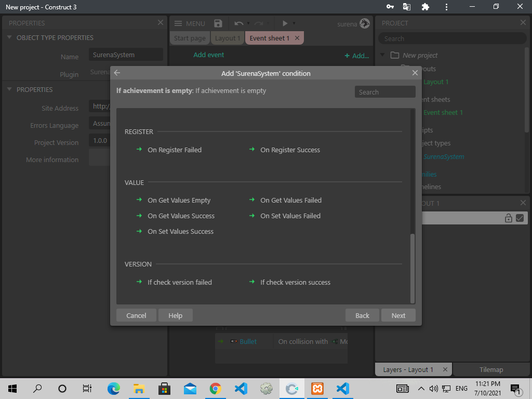Select the Event sheet 1 tab
Viewport: 532px width, 399px height.
click(270, 38)
